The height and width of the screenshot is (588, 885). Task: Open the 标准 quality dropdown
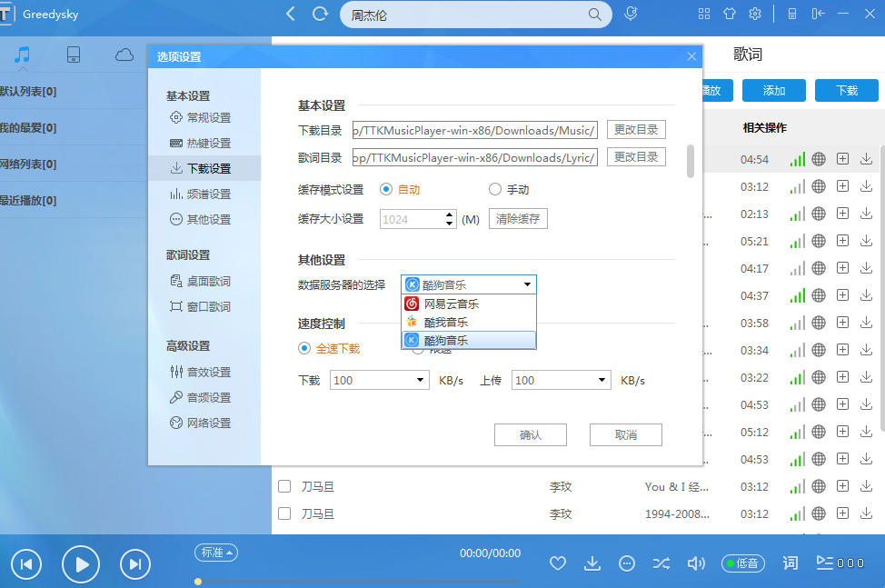(x=216, y=553)
